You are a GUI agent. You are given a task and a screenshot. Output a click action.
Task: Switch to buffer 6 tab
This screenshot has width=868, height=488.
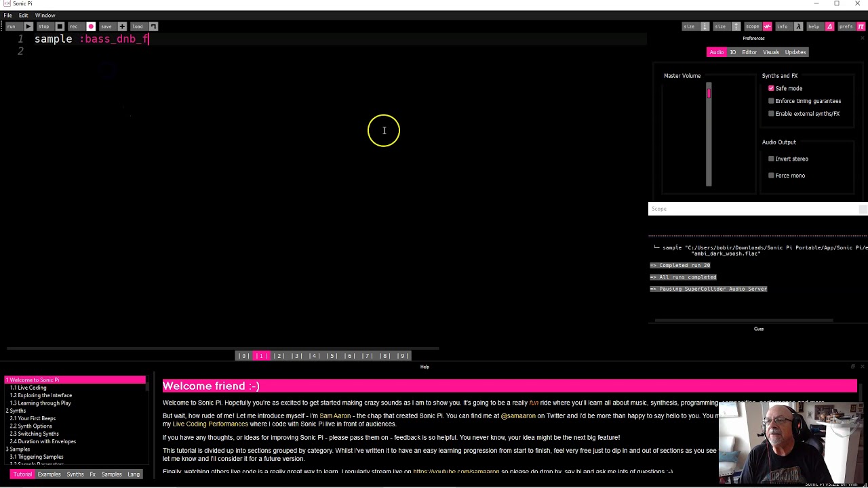pyautogui.click(x=349, y=356)
